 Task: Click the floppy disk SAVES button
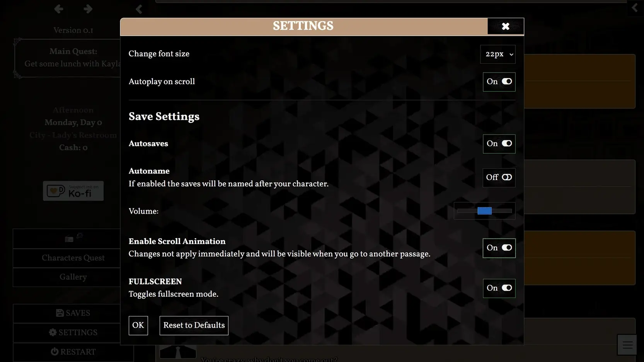[73, 313]
